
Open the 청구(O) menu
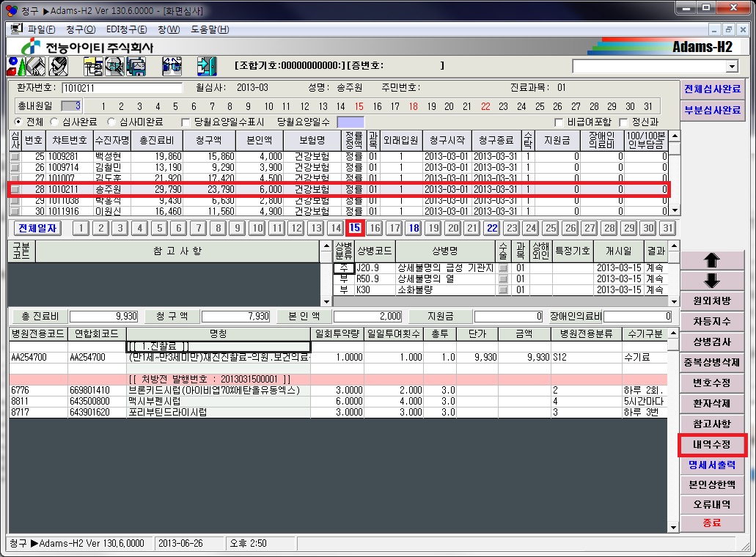(x=81, y=29)
